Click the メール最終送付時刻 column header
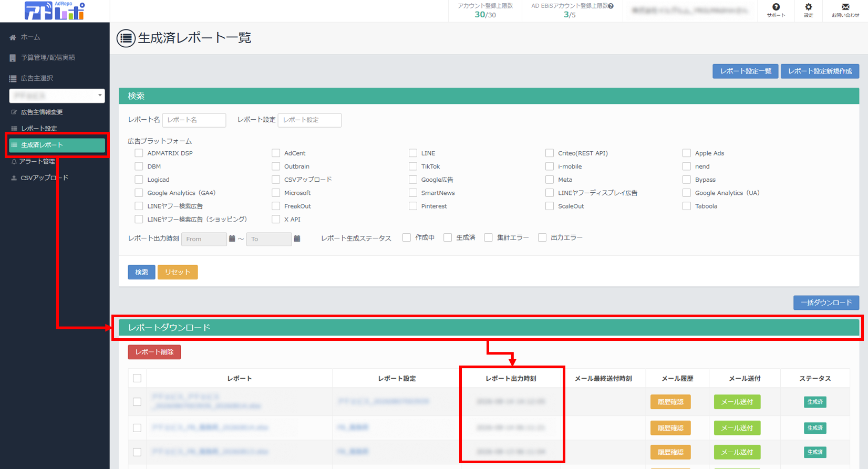Image resolution: width=868 pixels, height=469 pixels. click(x=603, y=379)
